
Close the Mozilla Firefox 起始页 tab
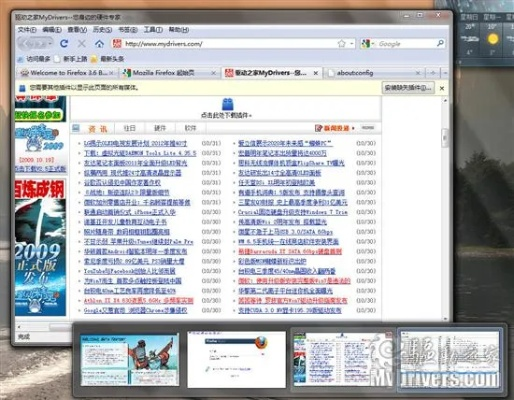[x=214, y=73]
